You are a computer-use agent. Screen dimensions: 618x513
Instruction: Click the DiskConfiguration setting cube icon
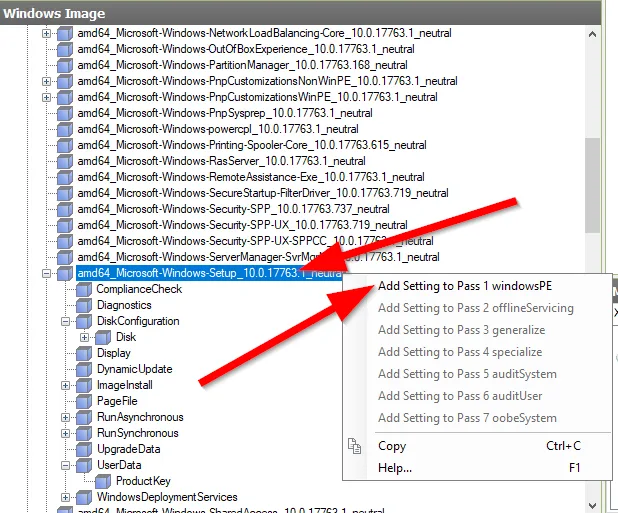84,322
